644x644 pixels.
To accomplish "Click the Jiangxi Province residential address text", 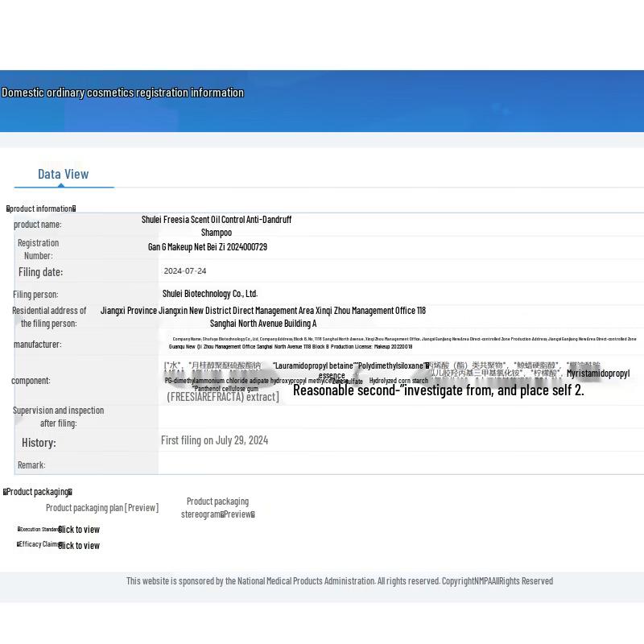I will point(263,316).
